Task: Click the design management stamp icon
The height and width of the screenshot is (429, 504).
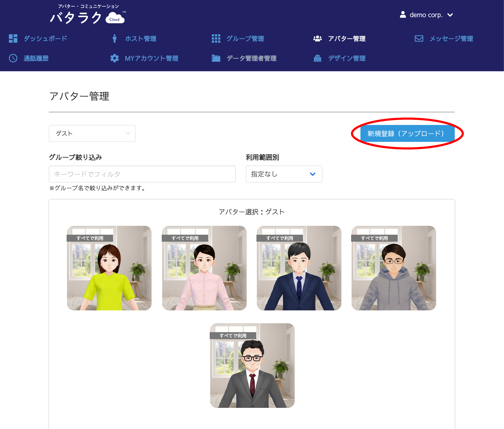Action: [317, 58]
